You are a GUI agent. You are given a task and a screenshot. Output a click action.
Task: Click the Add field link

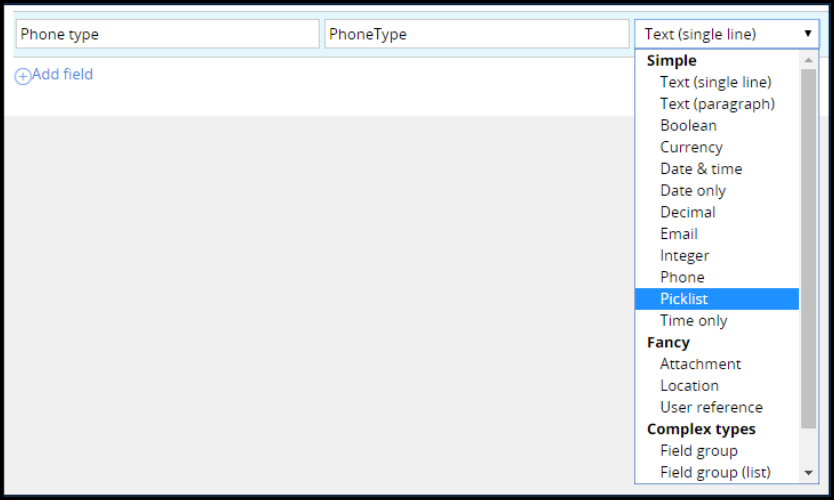62,74
